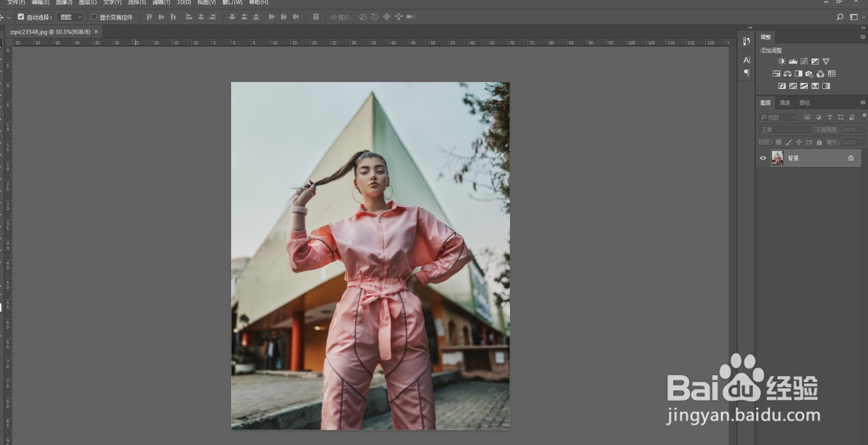Toggle filter for pixel layers
Image resolution: width=868 pixels, height=445 pixels.
pyautogui.click(x=807, y=117)
